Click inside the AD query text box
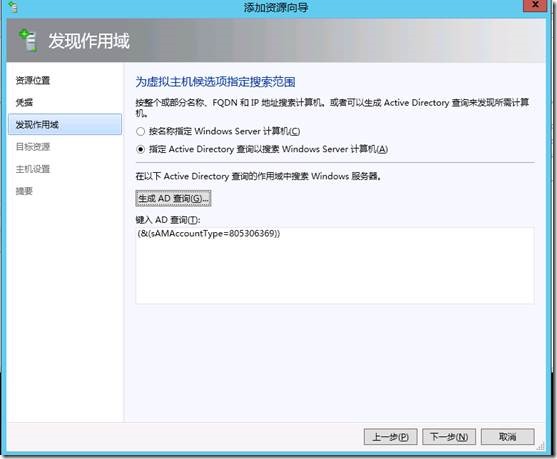 click(335, 266)
